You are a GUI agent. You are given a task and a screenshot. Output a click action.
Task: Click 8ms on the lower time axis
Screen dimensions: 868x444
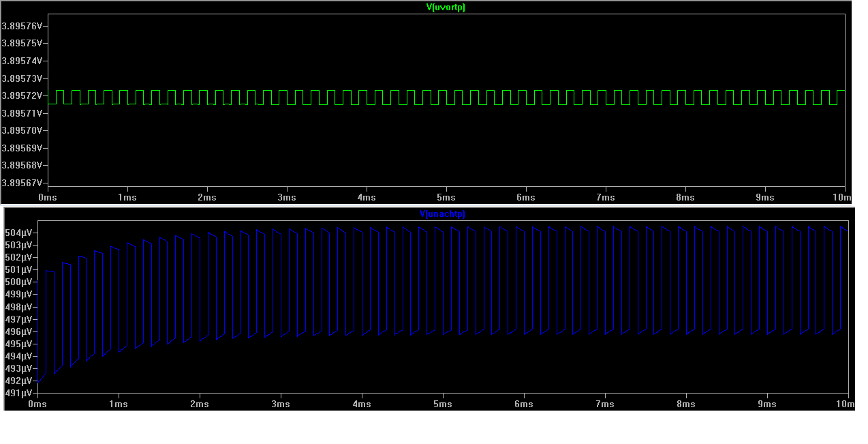(686, 404)
